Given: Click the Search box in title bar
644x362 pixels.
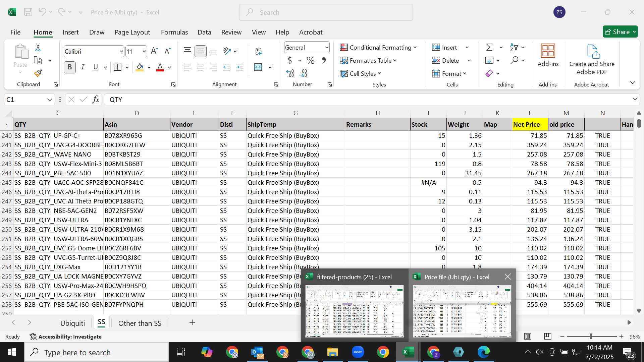Looking at the screenshot, I should (x=326, y=12).
